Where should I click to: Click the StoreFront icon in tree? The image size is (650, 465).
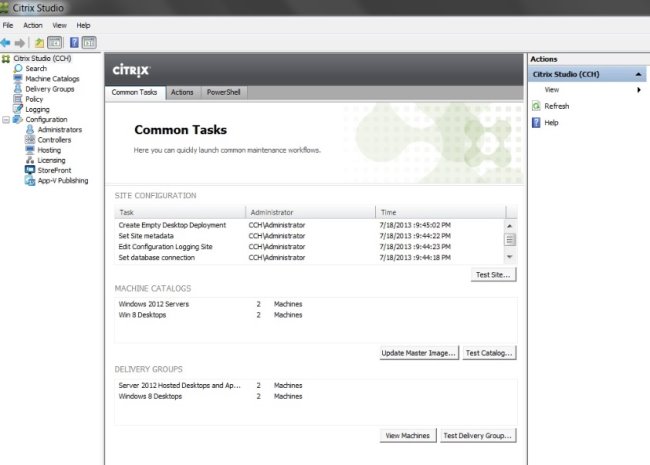click(x=30, y=170)
